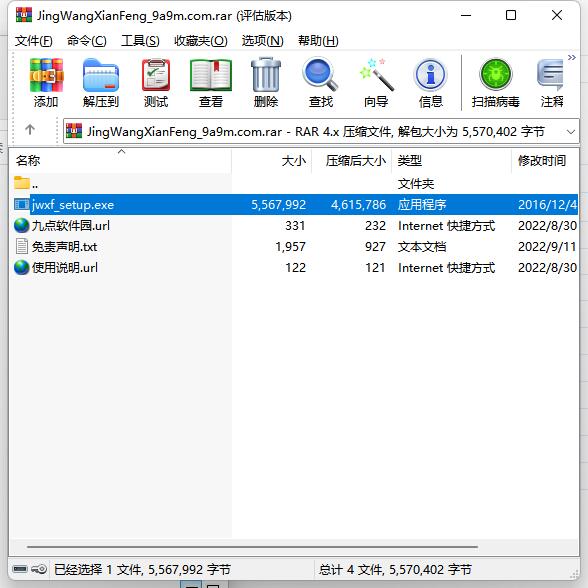
Task: Click globe icon of 九点软件园.url
Action: point(22,226)
